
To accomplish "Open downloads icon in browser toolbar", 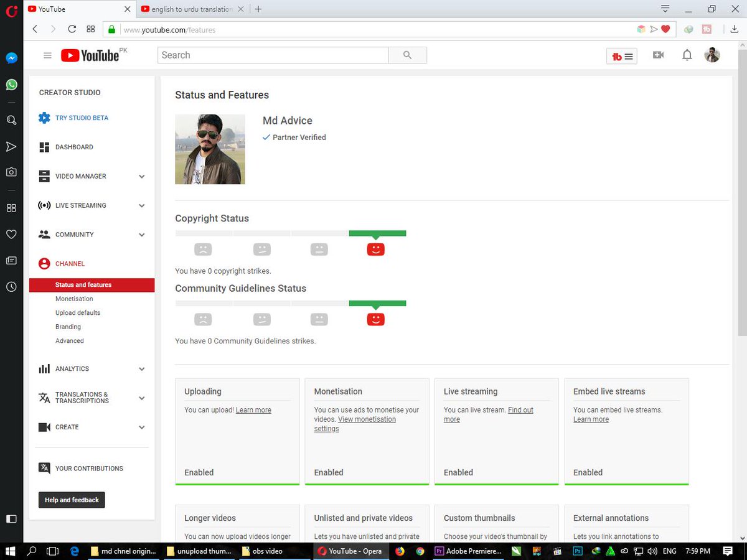I will click(735, 29).
